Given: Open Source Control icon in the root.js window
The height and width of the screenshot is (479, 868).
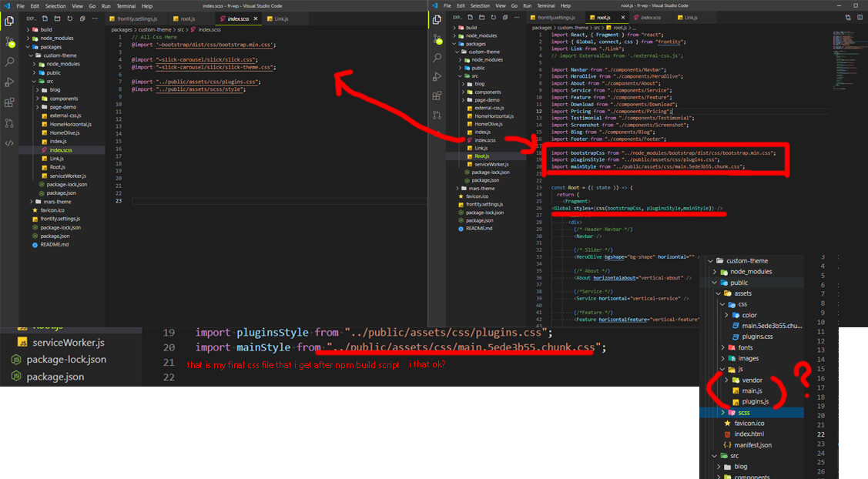Looking at the screenshot, I should (x=437, y=38).
